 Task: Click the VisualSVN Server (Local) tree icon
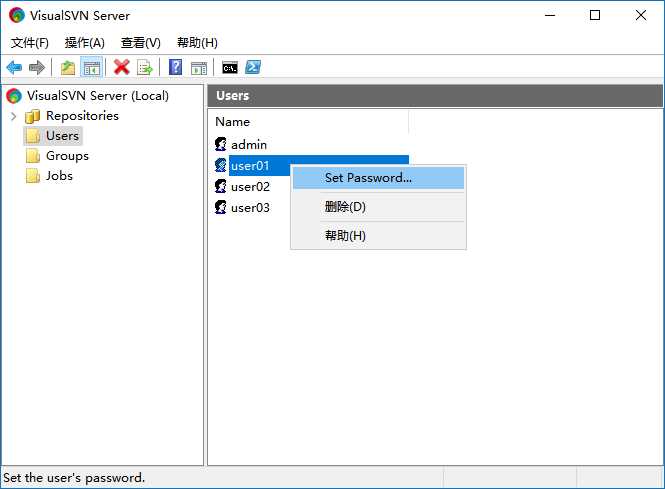tap(14, 96)
